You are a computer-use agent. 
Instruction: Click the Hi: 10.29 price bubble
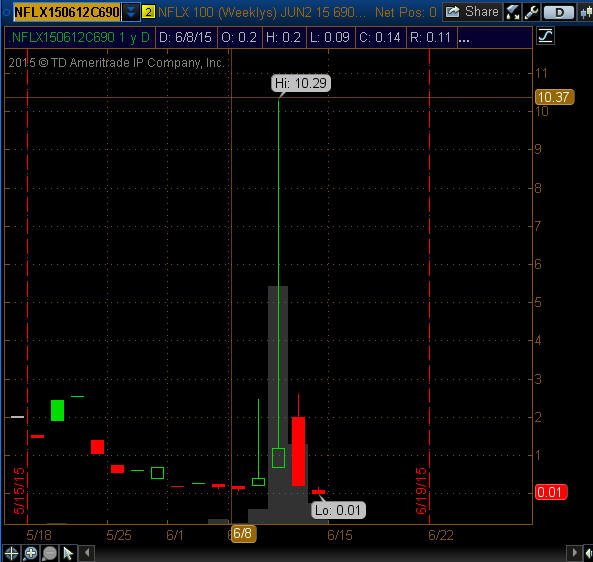tap(301, 83)
